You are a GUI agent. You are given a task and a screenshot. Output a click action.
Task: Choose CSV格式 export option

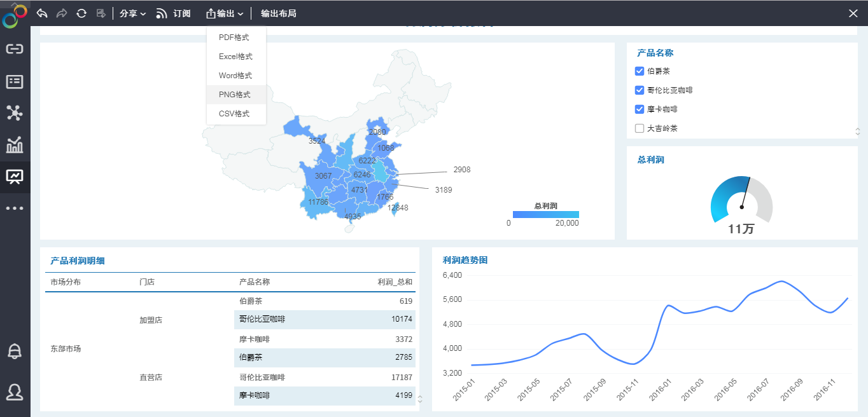pyautogui.click(x=235, y=113)
